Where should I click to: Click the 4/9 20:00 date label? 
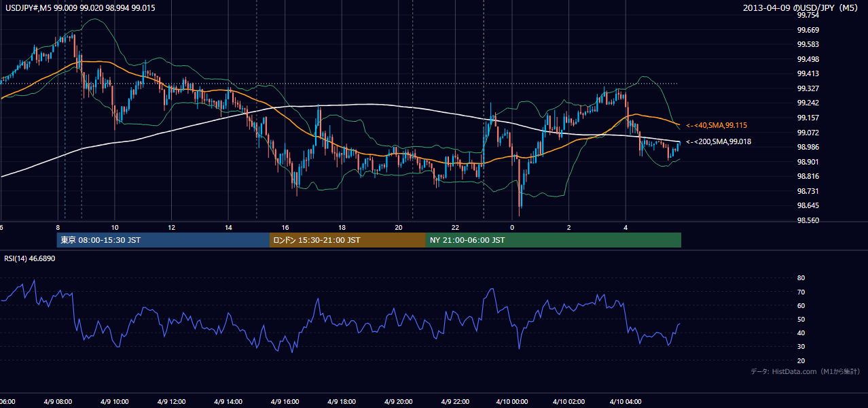pyautogui.click(x=399, y=402)
